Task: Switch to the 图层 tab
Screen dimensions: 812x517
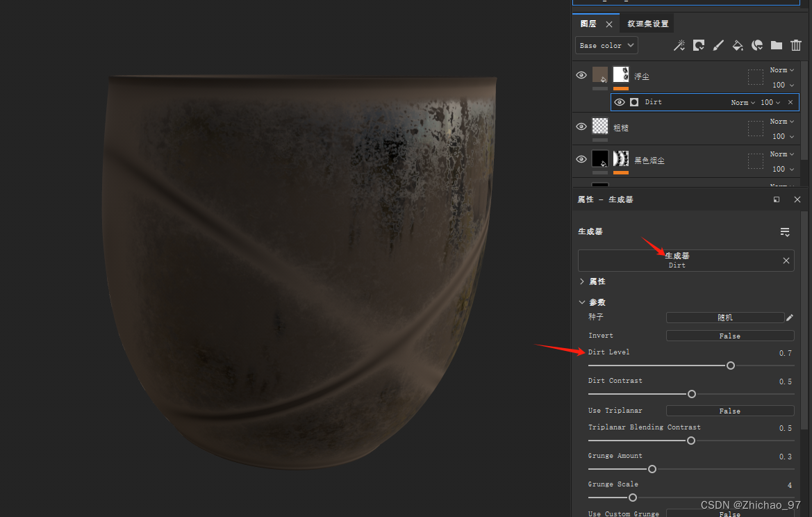Action: pos(588,24)
